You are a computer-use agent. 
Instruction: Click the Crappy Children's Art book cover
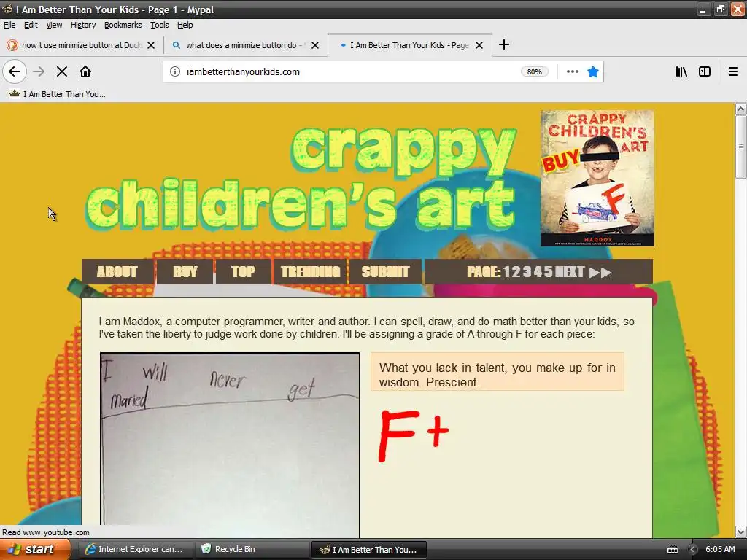(x=597, y=178)
